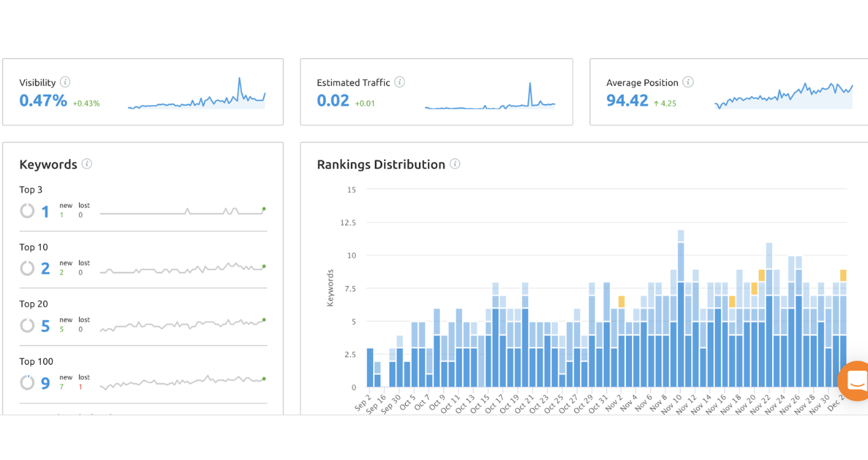Click the Keywords panel info icon
The height and width of the screenshot is (460, 868).
[x=87, y=164]
